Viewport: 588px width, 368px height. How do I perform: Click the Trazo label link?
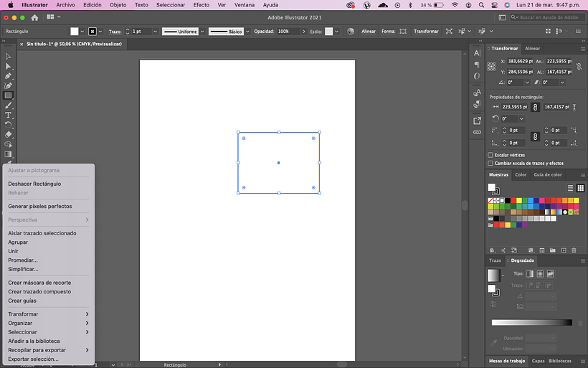click(115, 32)
